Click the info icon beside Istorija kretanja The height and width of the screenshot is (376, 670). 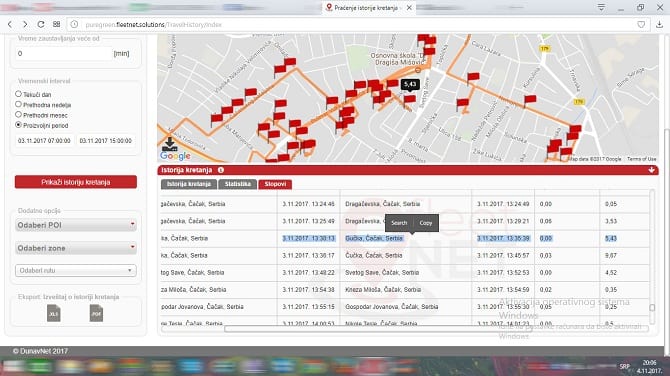(220, 170)
